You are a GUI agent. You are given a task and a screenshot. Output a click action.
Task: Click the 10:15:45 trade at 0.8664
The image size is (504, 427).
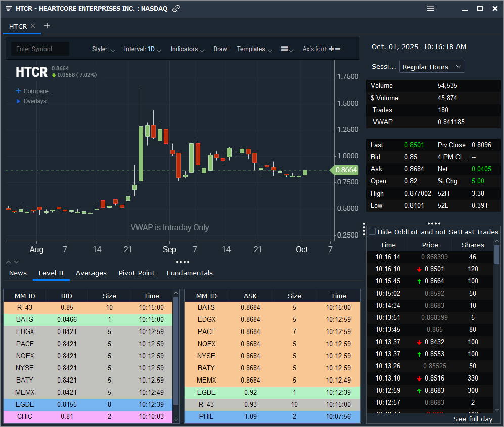[x=430, y=281]
